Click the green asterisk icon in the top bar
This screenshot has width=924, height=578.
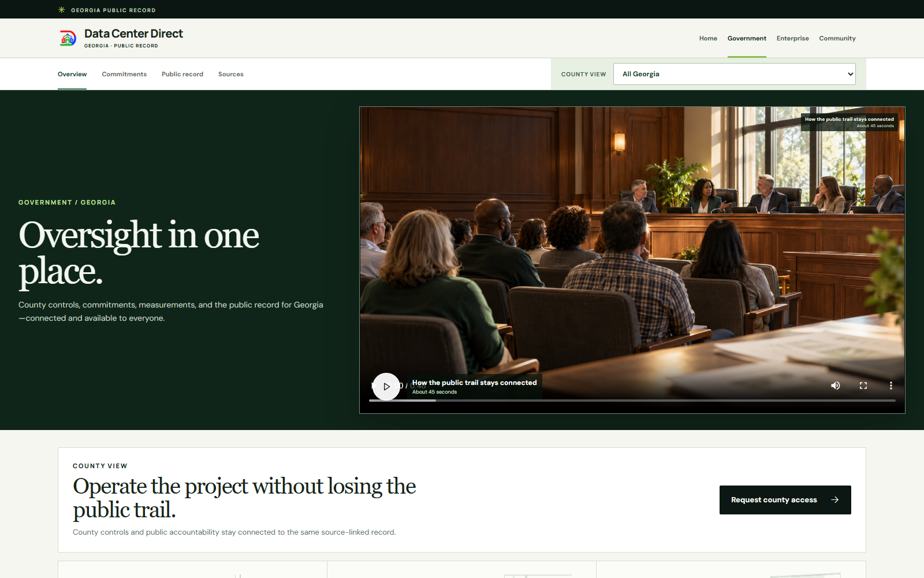click(62, 10)
